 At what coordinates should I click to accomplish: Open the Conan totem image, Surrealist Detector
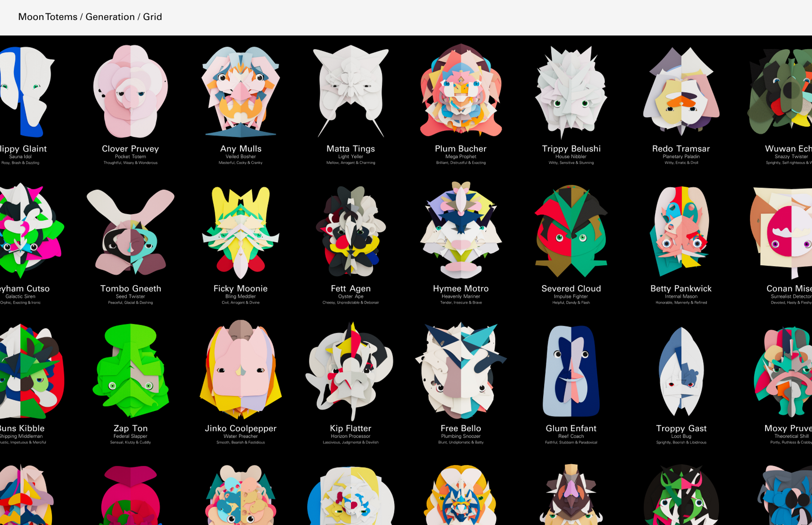pos(781,232)
